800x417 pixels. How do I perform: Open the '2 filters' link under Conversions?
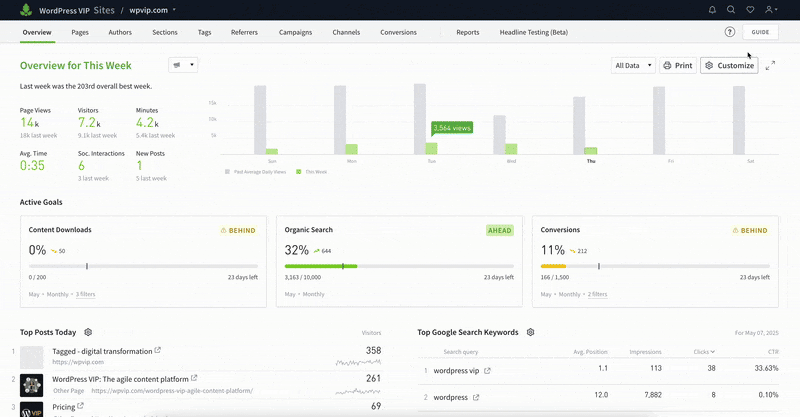(x=597, y=294)
